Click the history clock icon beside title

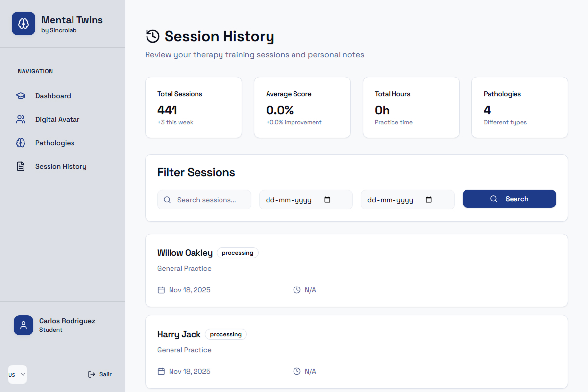(x=153, y=36)
